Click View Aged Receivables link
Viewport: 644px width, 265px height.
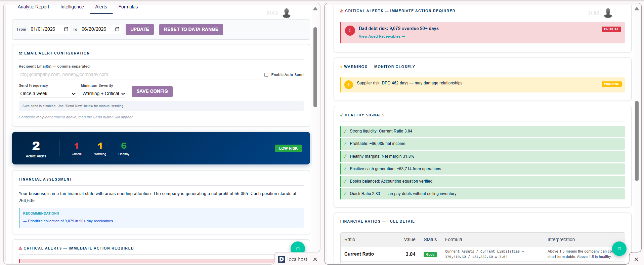click(x=382, y=37)
